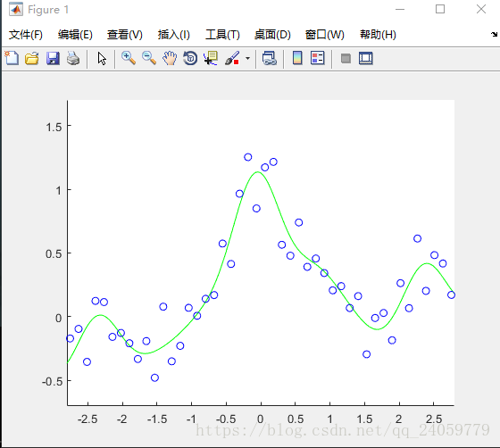Insert a legend using the toolbar icon
The width and height of the screenshot is (500, 448).
[318, 58]
